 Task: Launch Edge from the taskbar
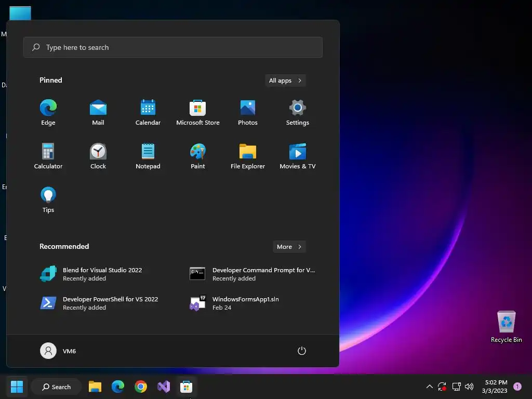pos(118,387)
